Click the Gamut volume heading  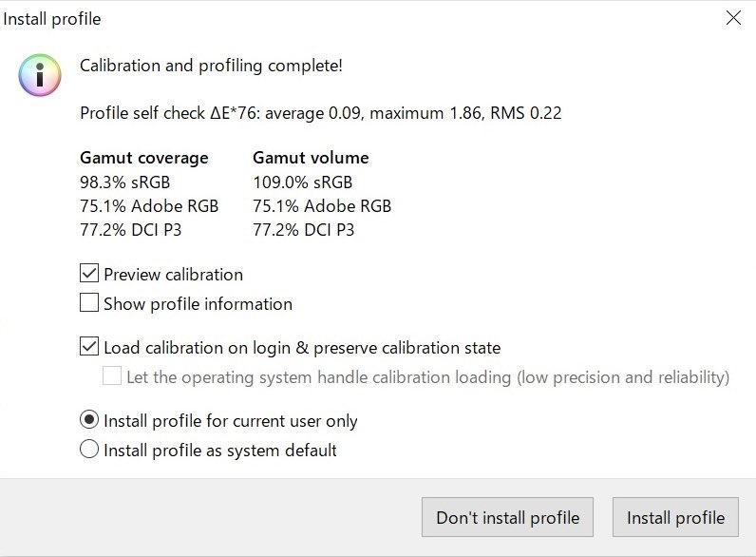[311, 158]
